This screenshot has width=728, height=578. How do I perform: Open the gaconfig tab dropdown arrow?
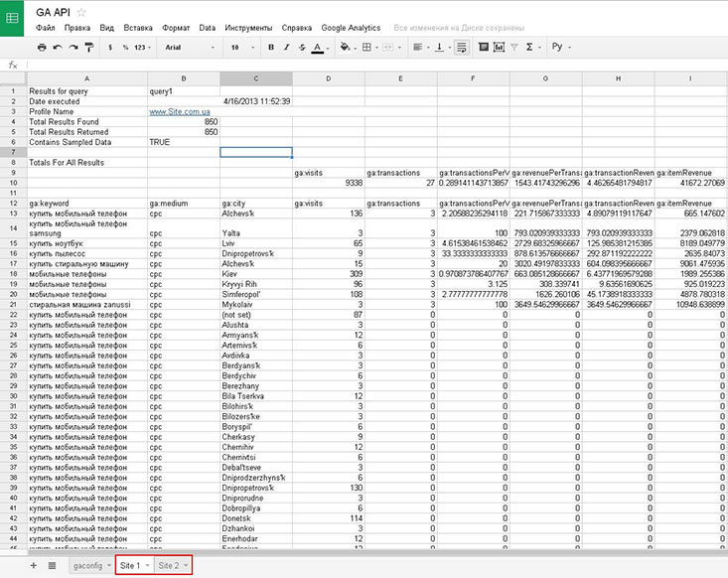coord(109,565)
